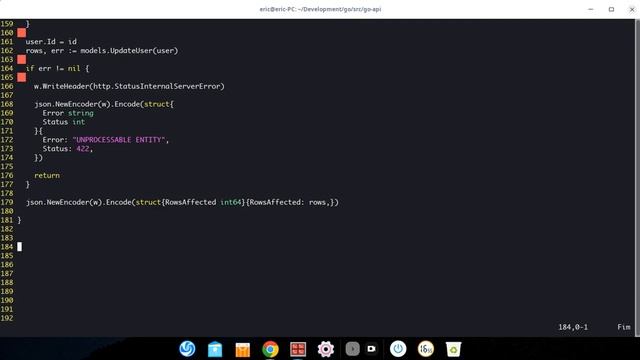
Task: Click the white cursor block on line 184
Action: (x=20, y=247)
